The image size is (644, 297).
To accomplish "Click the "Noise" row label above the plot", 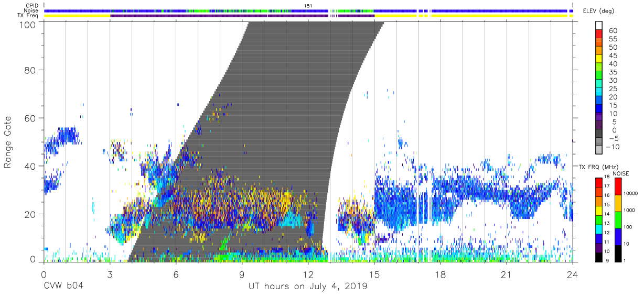I will (x=31, y=10).
